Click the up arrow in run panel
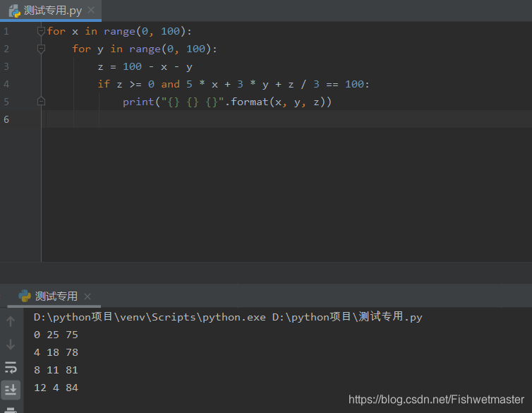The image size is (532, 413). [x=11, y=321]
